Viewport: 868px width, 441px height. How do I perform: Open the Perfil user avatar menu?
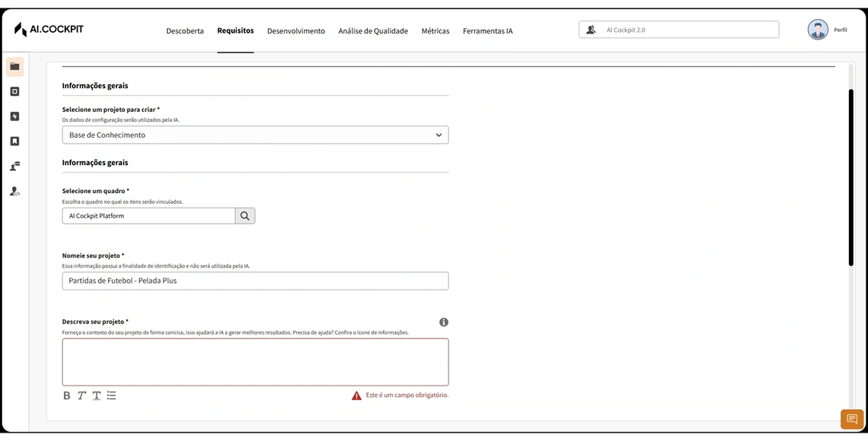pyautogui.click(x=818, y=30)
